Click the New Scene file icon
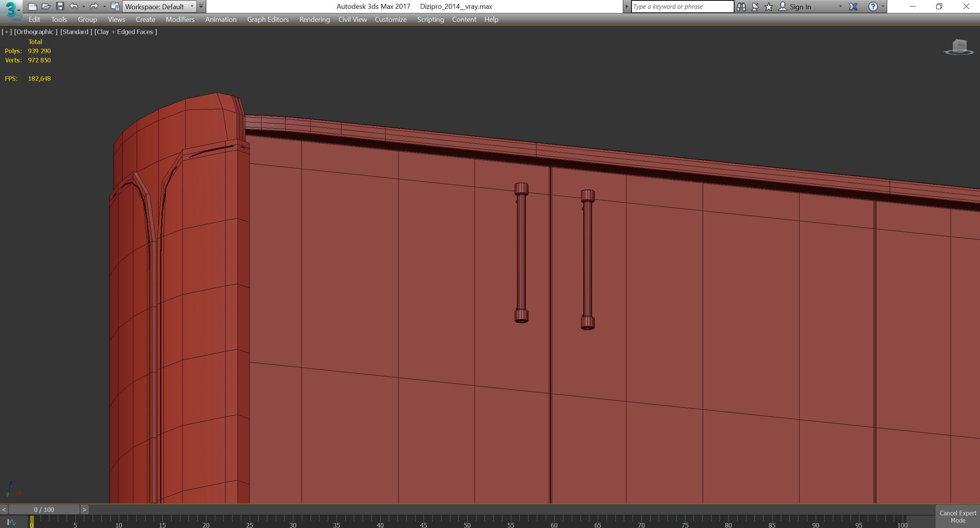 point(33,7)
